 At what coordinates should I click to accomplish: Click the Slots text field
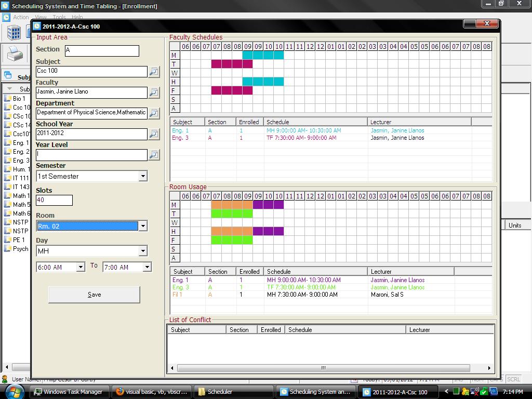tap(54, 200)
